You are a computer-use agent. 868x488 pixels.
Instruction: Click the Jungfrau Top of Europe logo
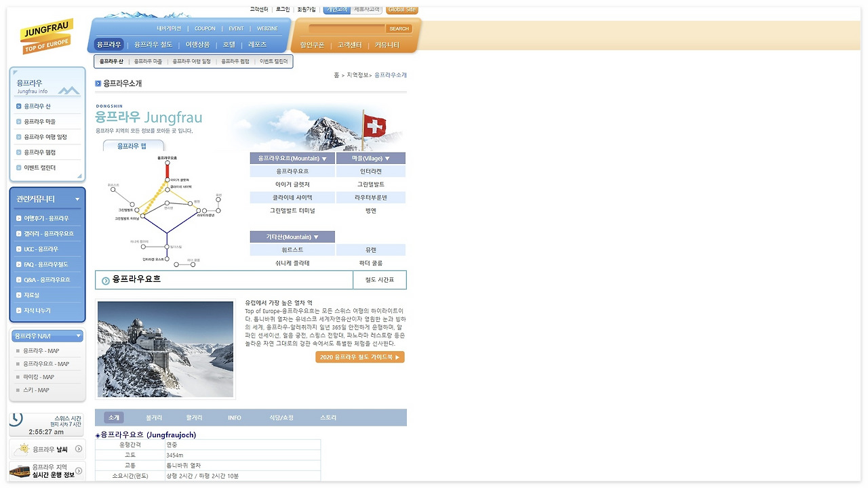point(47,37)
